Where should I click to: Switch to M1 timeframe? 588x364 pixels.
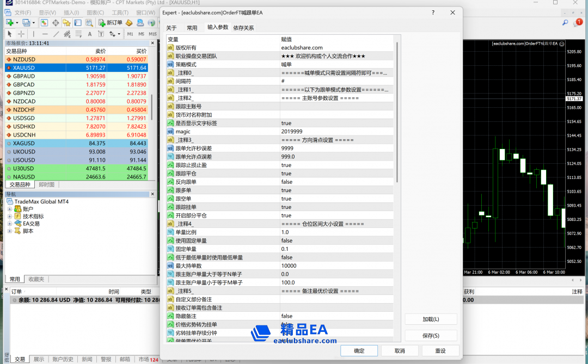click(x=130, y=34)
